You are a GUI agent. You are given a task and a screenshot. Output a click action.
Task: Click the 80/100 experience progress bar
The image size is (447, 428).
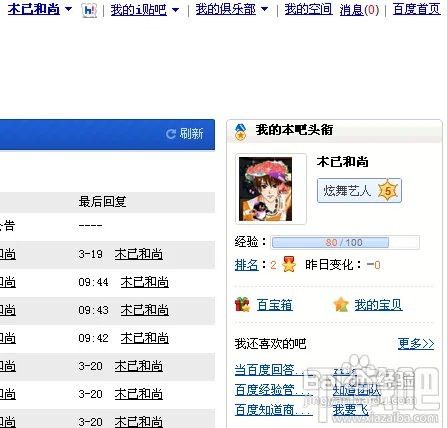pos(345,242)
